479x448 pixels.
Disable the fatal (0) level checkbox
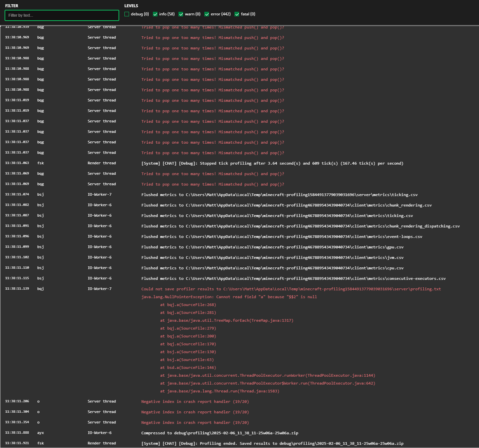coord(237,14)
